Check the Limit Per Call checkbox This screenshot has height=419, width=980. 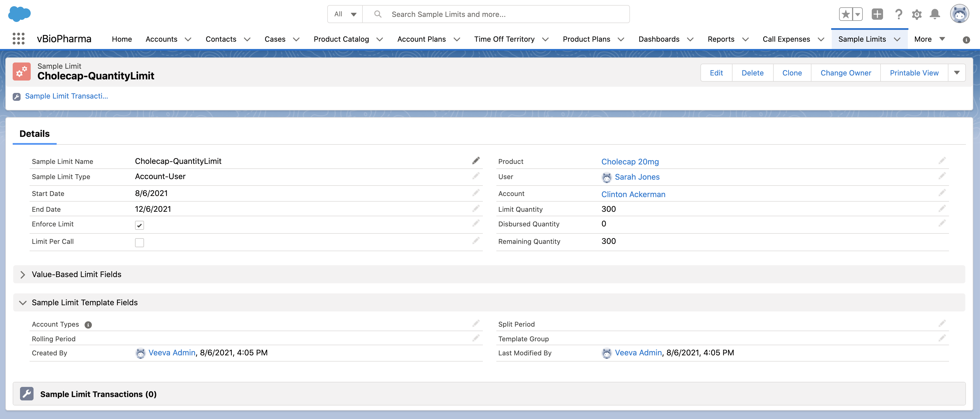click(x=139, y=242)
